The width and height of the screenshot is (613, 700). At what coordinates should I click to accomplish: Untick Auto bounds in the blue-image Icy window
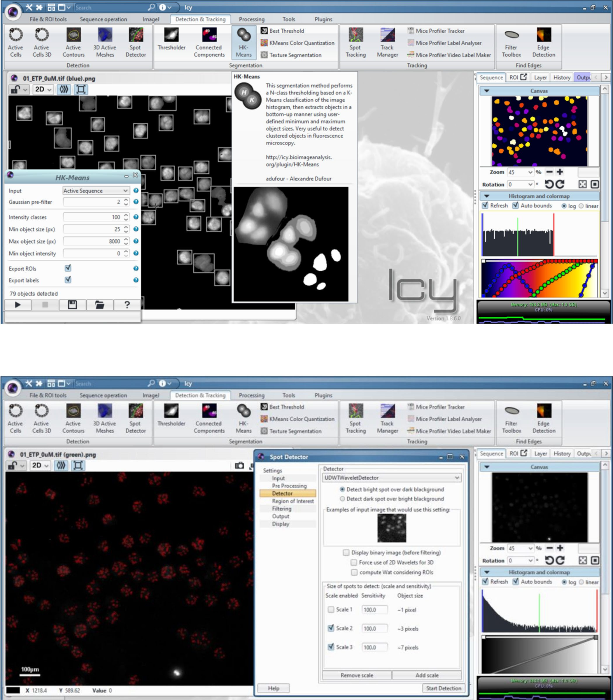tap(516, 205)
